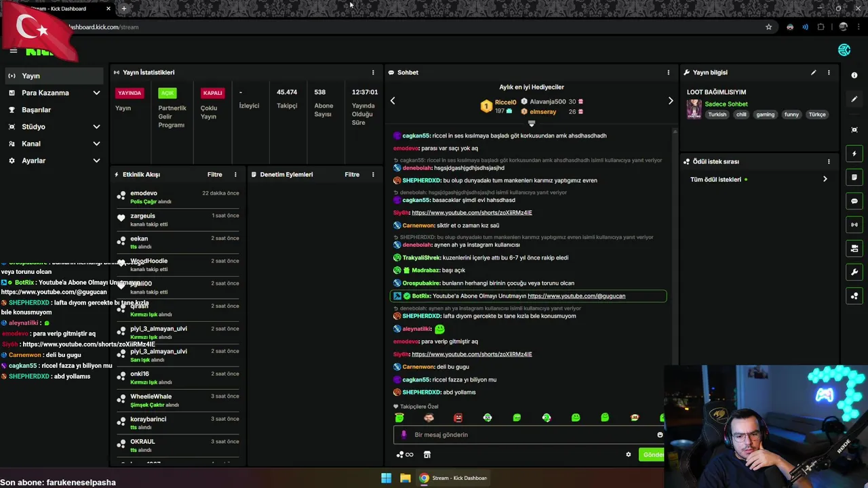This screenshot has height=488, width=868.
Task: Click Filtre in Denetim Eylemleri panel
Action: coord(352,174)
